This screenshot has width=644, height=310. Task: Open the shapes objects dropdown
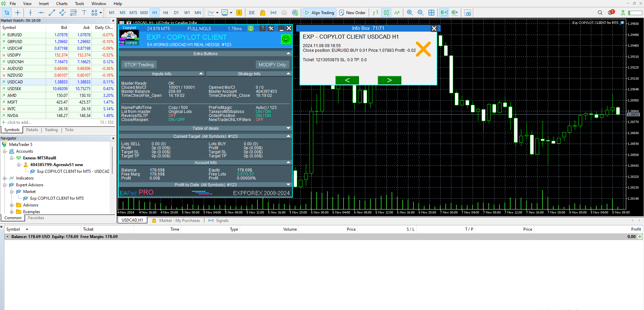pos(96,13)
